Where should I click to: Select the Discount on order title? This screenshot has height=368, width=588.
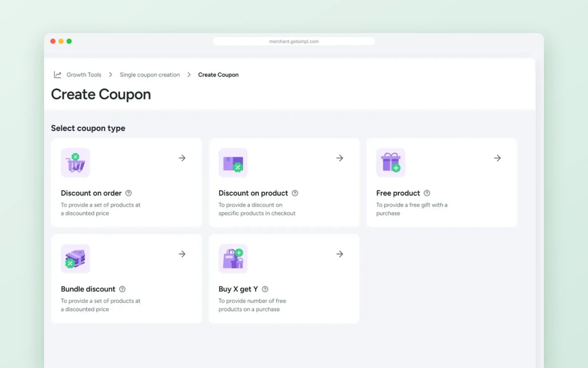point(91,193)
